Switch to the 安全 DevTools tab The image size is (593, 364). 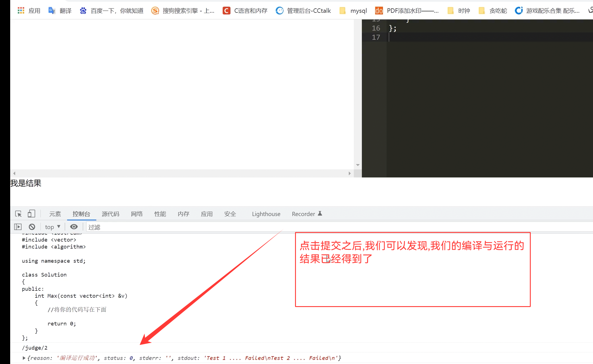(x=230, y=214)
